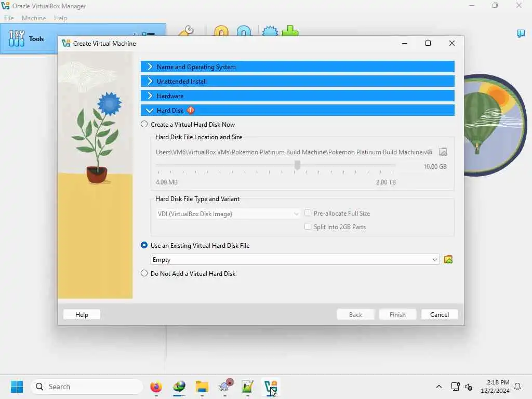The width and height of the screenshot is (532, 399).
Task: Open the Empty existing disk dropdown
Action: pyautogui.click(x=295, y=260)
